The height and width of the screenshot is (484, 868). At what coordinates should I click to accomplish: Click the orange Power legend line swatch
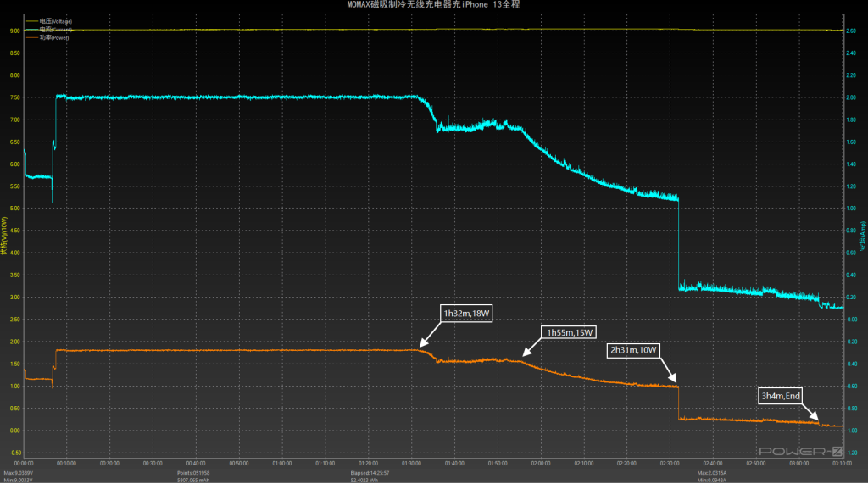(x=32, y=37)
